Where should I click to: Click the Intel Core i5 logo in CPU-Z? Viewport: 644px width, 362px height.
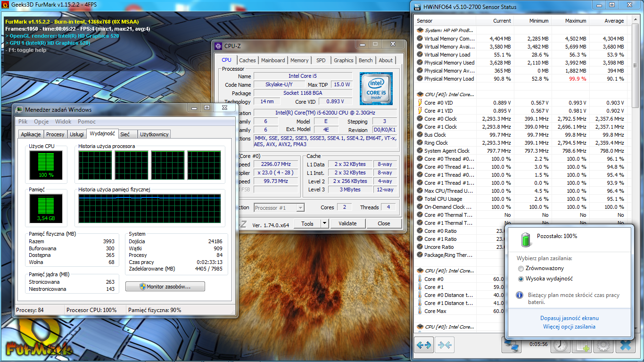click(x=376, y=89)
